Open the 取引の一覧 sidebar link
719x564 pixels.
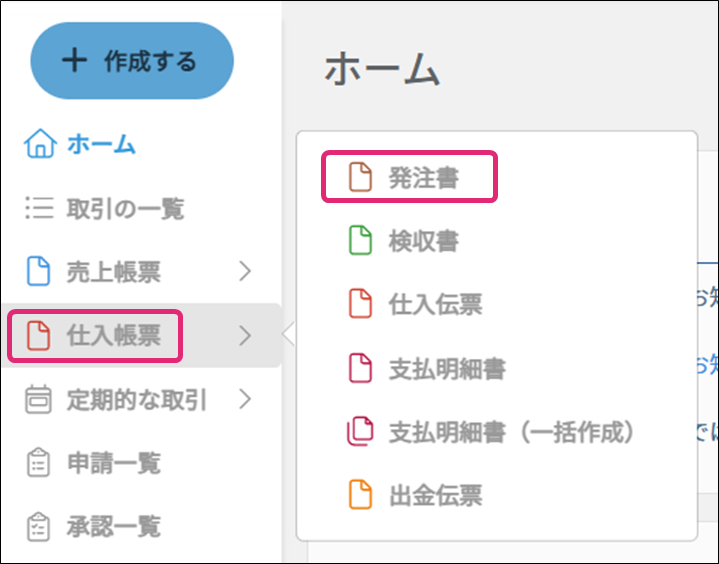click(x=125, y=209)
